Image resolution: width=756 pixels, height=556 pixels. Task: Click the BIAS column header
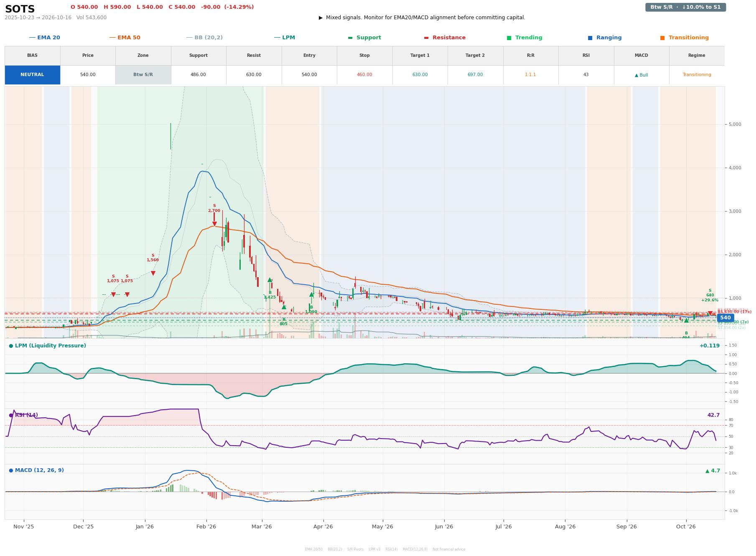[32, 56]
